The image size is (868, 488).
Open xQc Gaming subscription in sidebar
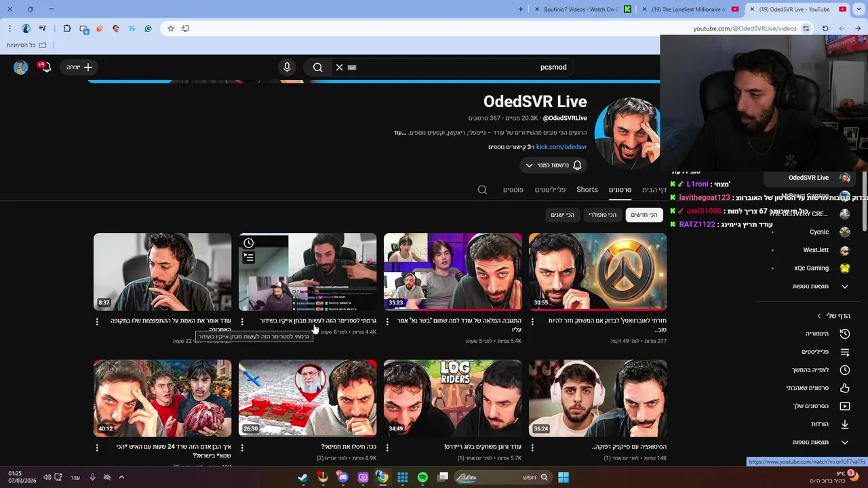pyautogui.click(x=810, y=268)
